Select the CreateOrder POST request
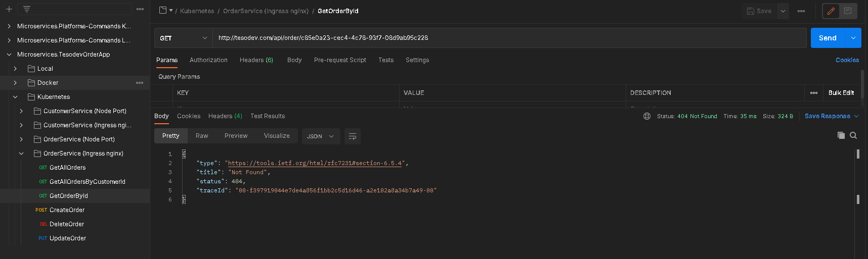This screenshot has width=868, height=259. [x=67, y=210]
